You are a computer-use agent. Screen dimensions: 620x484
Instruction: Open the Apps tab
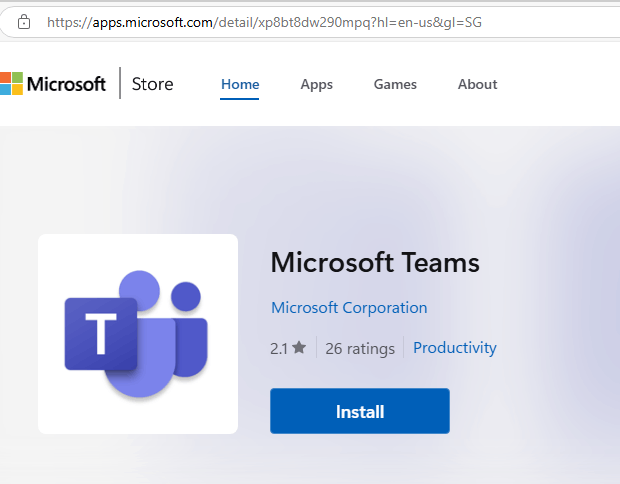(x=316, y=84)
